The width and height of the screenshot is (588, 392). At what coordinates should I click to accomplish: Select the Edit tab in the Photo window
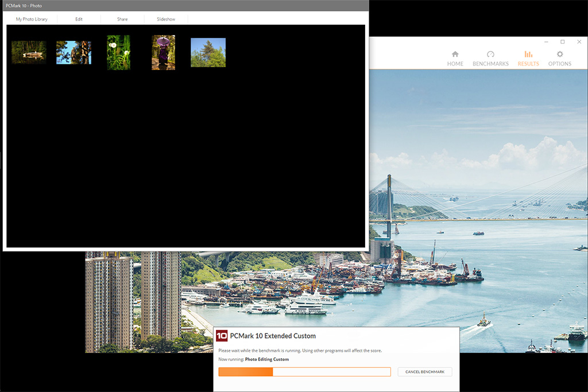tap(79, 19)
